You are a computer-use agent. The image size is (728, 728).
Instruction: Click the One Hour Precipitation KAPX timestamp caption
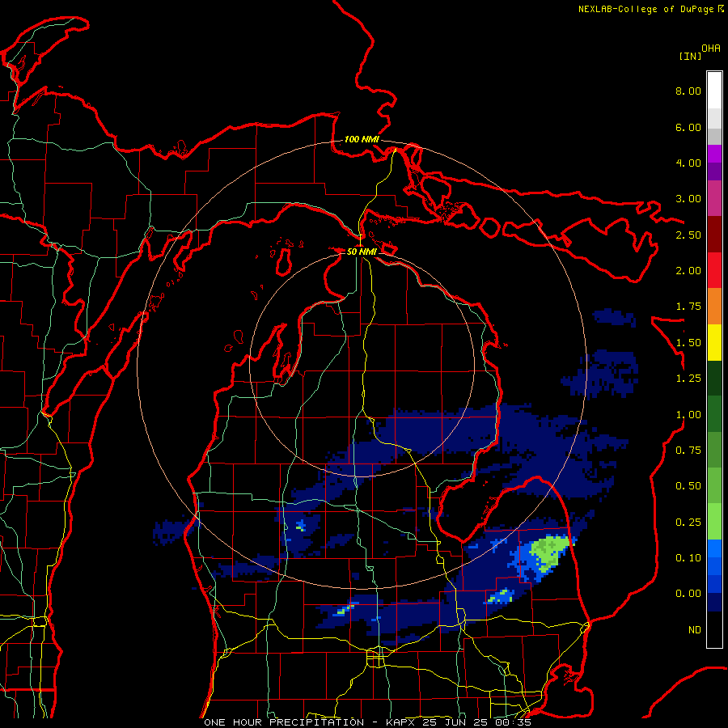click(x=367, y=722)
